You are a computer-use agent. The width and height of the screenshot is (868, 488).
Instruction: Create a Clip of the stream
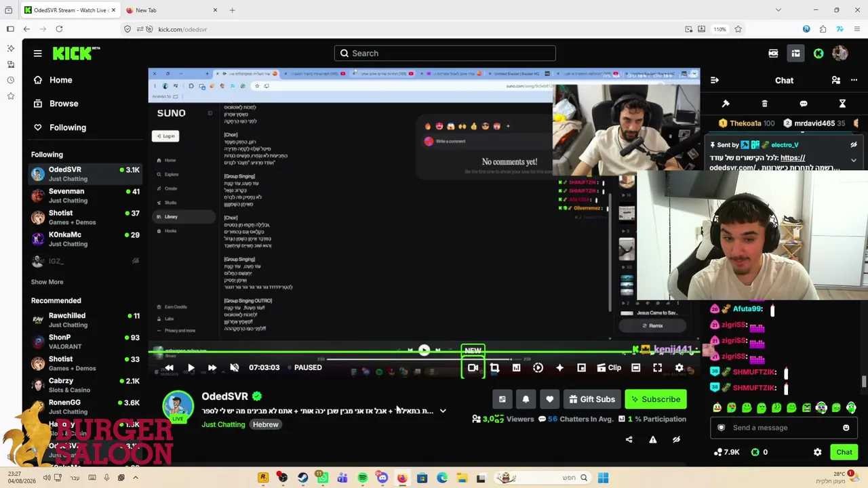(x=608, y=367)
